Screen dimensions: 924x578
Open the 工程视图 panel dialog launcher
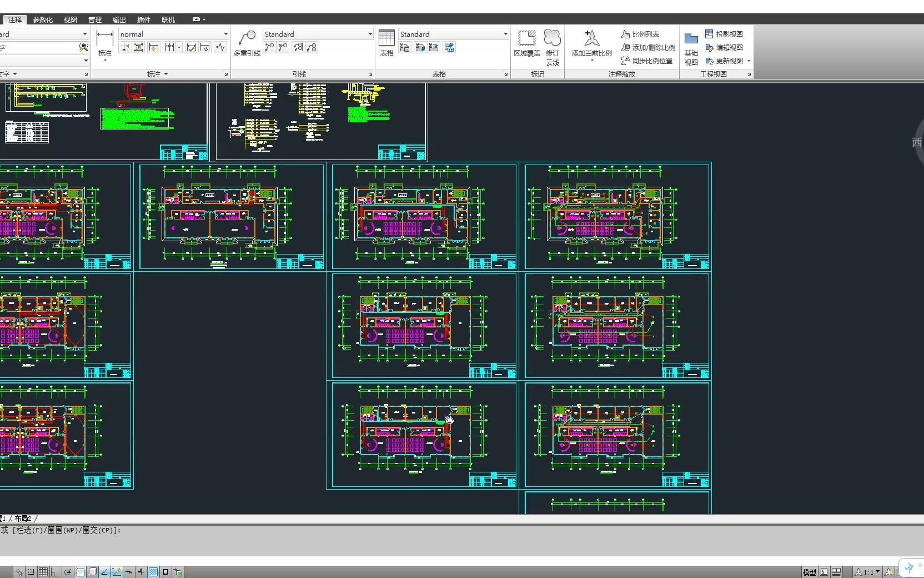[x=749, y=74]
